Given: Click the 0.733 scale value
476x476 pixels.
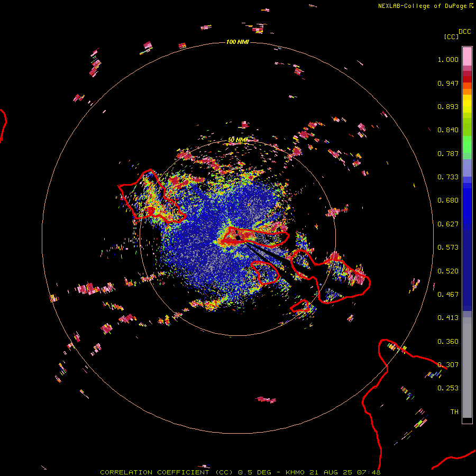Looking at the screenshot, I should click(448, 177).
